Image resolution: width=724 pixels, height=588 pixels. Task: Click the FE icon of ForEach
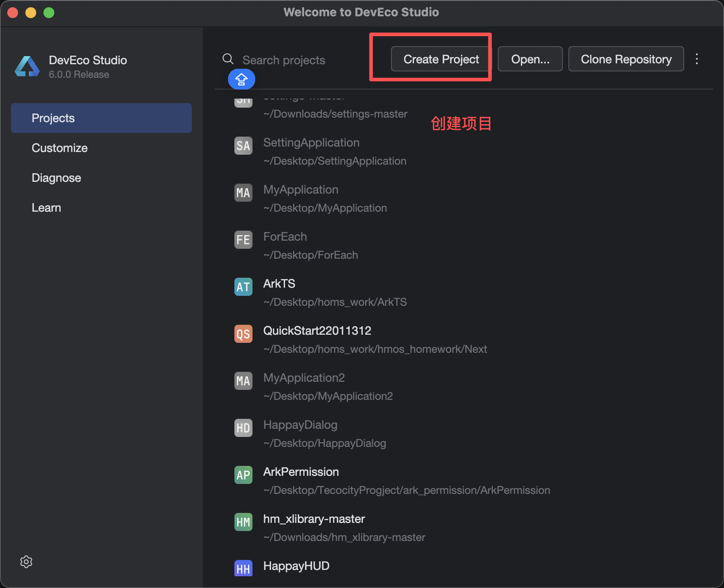[243, 240]
